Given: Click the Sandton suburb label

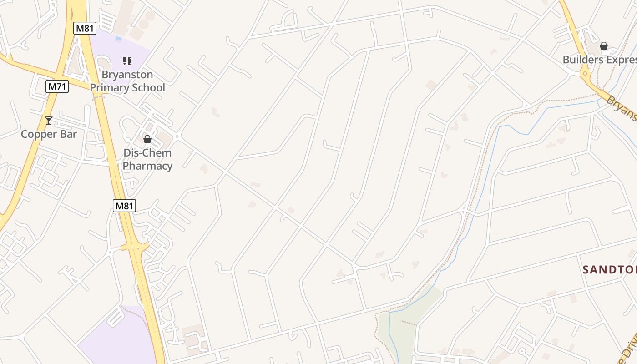Looking at the screenshot, I should (610, 269).
